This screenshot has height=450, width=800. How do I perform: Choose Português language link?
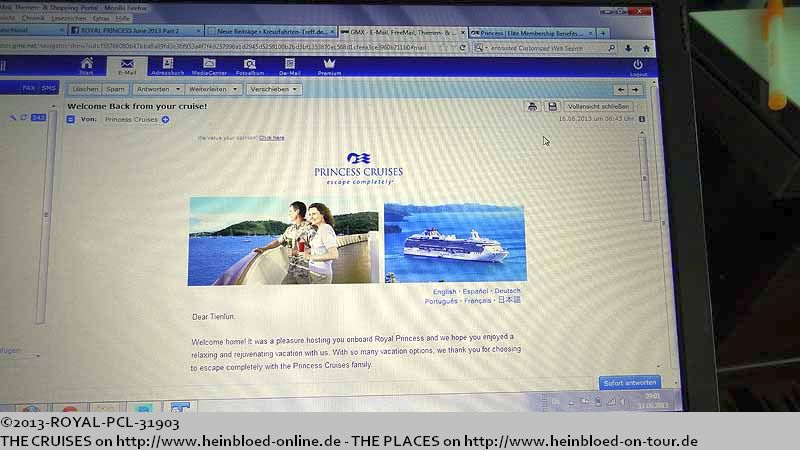(441, 302)
